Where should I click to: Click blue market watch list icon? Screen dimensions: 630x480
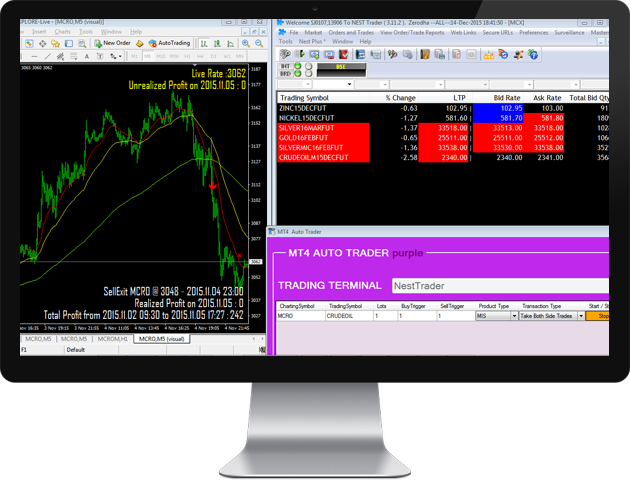click(x=360, y=54)
